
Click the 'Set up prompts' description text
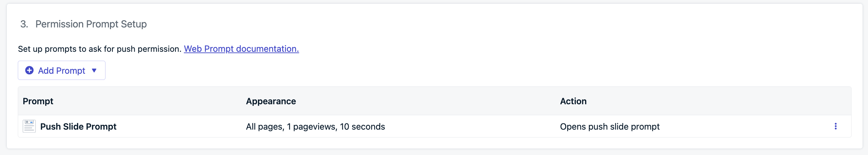100,49
